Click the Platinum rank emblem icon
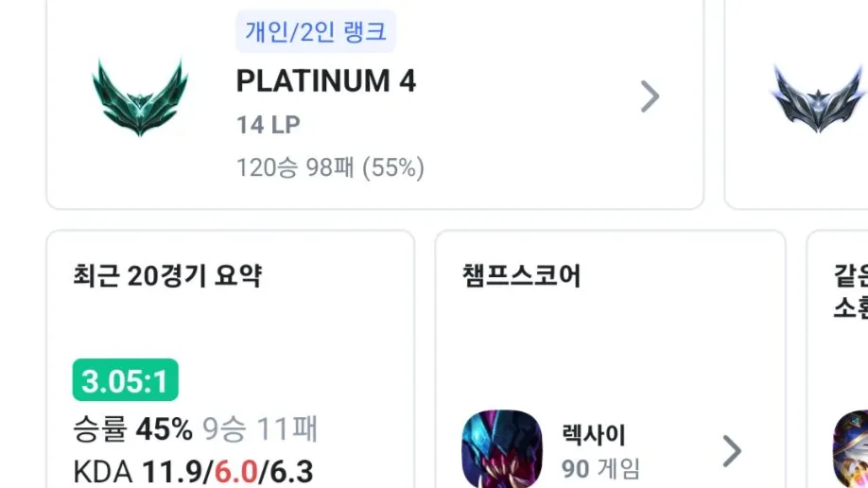The height and width of the screenshot is (488, 868). (x=140, y=96)
